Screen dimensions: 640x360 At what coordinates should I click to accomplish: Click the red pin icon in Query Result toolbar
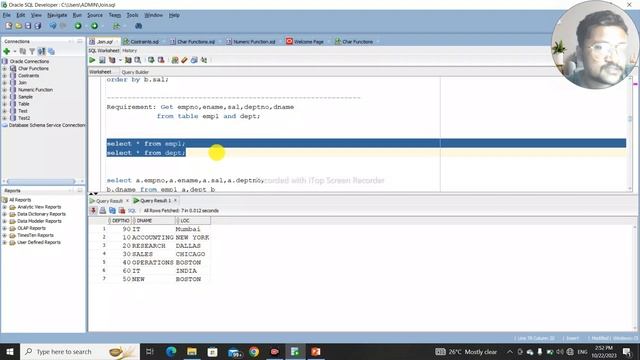[x=93, y=211]
